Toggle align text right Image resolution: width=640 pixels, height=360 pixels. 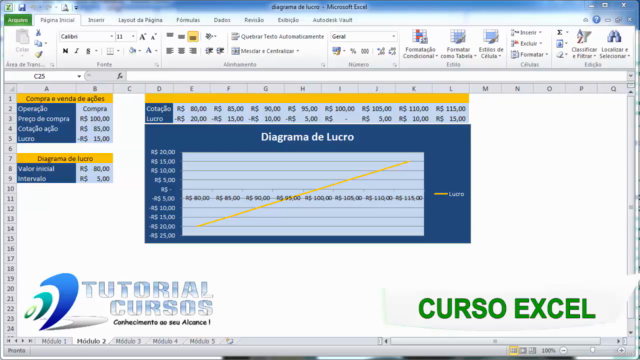[x=193, y=51]
